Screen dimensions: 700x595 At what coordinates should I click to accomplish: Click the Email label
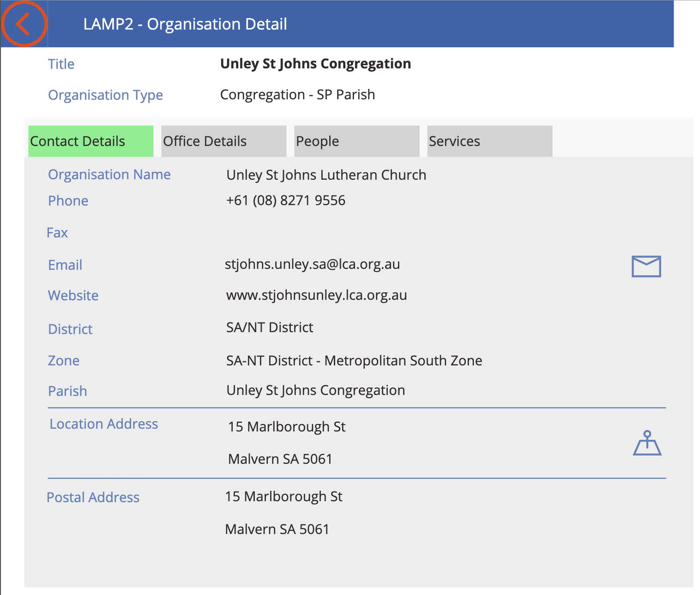(x=65, y=265)
